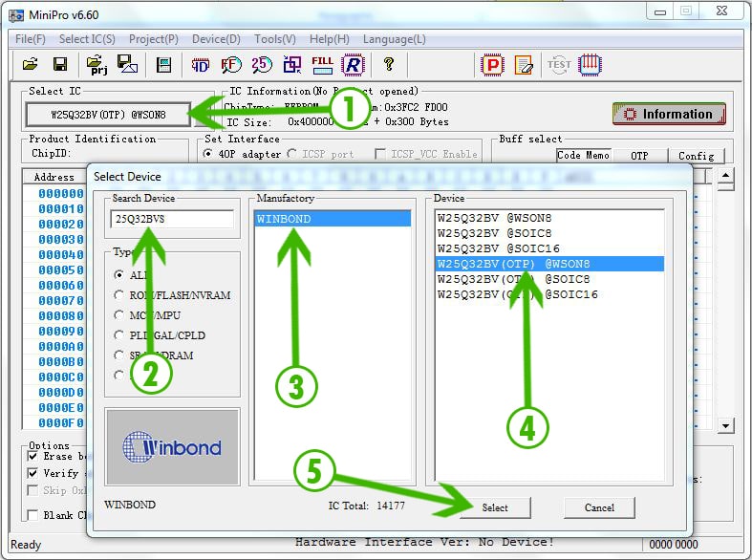Toggle the ICSP_VCC Enable checkbox
This screenshot has width=752, height=560.
(x=380, y=154)
